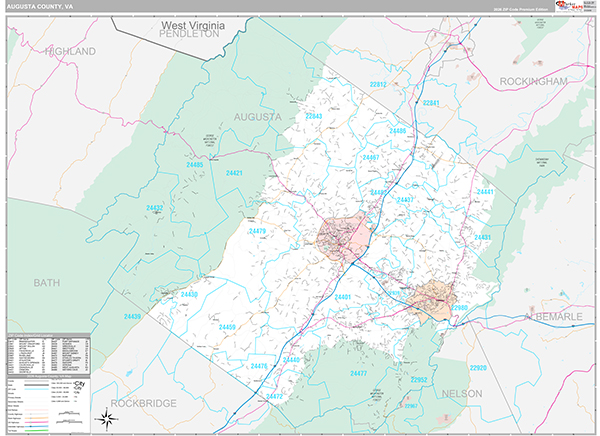
Task: Click the Staunton city shaded area
Action: point(342,236)
